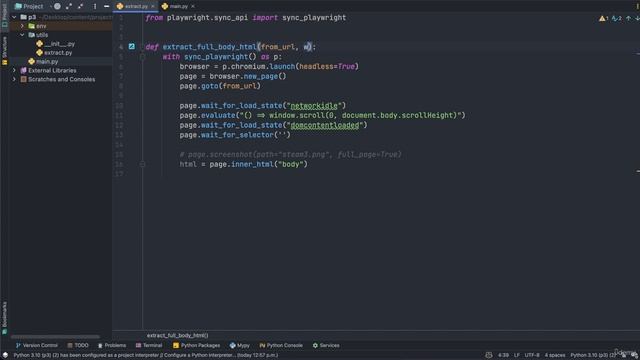Screen dimensions: 640x360
Task: Click fold end marker at line 16
Action: [x=142, y=164]
